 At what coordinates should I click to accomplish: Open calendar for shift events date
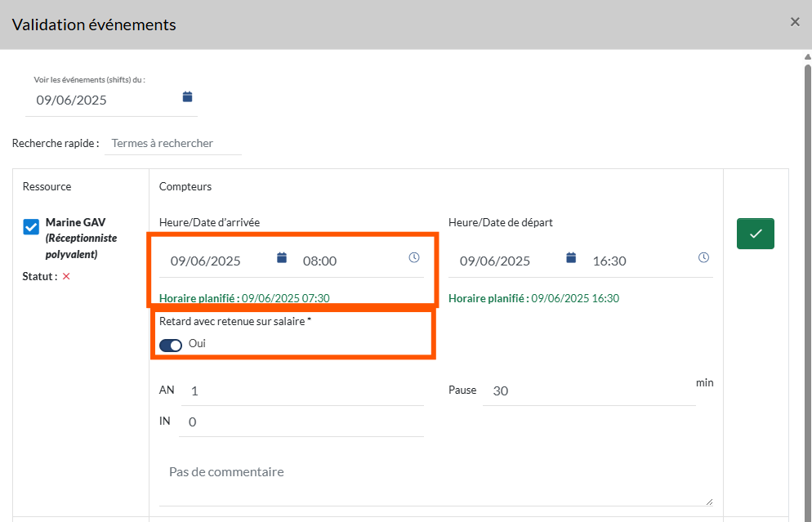click(x=187, y=97)
